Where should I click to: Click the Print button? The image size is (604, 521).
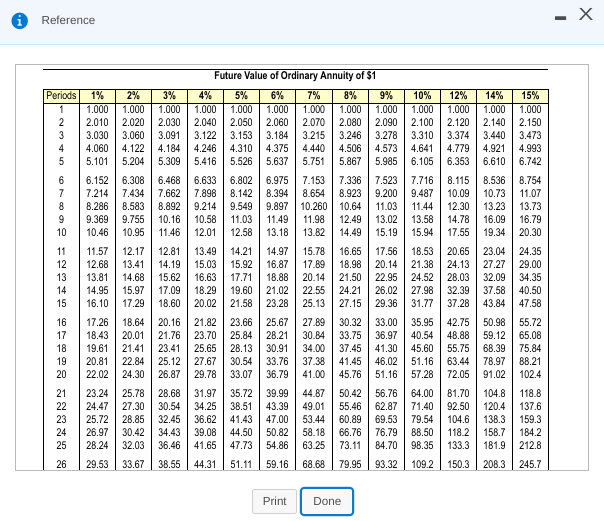click(x=274, y=501)
